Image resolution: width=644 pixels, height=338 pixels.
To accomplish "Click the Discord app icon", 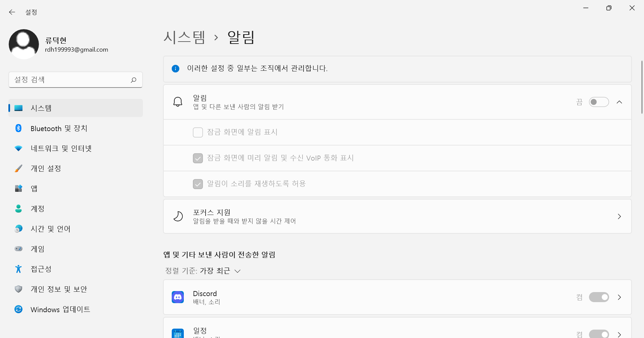I will (x=178, y=297).
